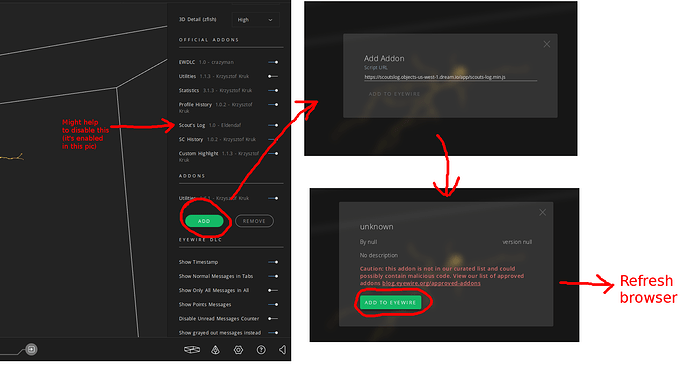Click the round arrow button at bottom left

(x=31, y=349)
